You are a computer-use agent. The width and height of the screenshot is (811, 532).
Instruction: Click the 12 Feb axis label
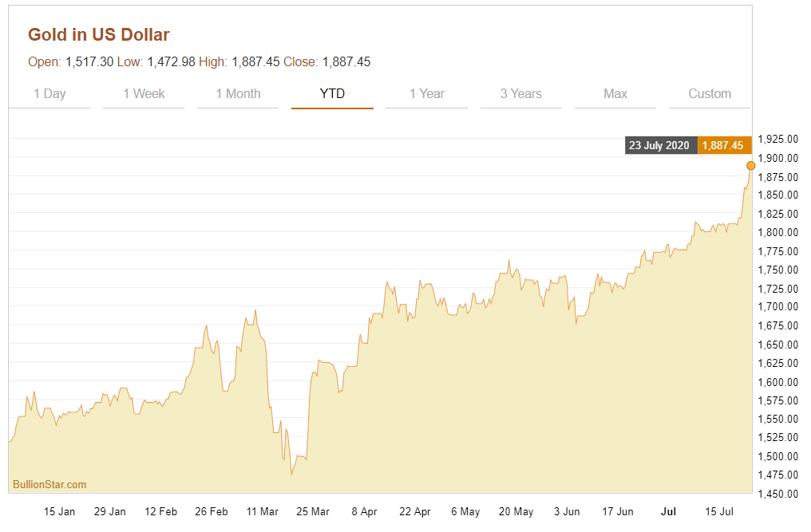click(x=161, y=511)
